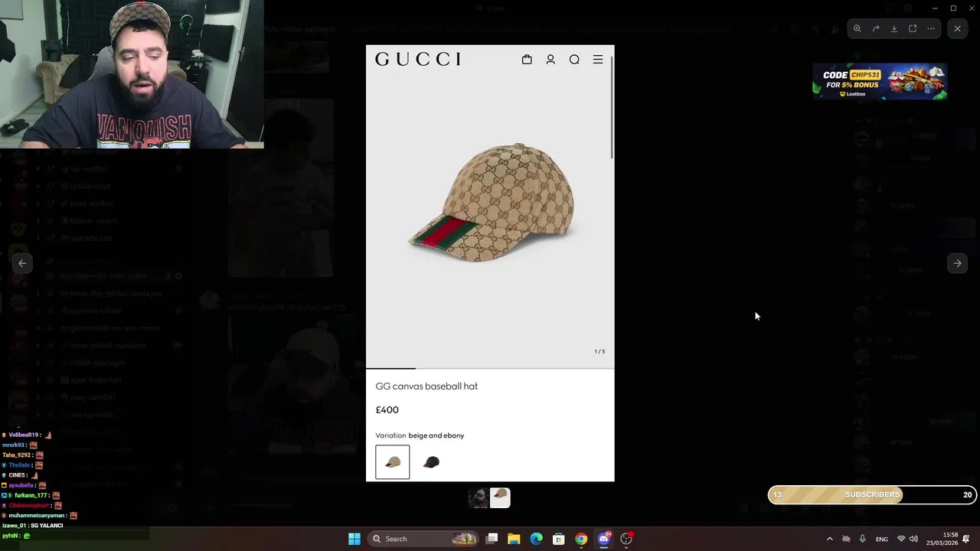Screen dimensions: 980x551
Task: Select the Gucci hat thumbnail in the strip
Action: tap(501, 498)
